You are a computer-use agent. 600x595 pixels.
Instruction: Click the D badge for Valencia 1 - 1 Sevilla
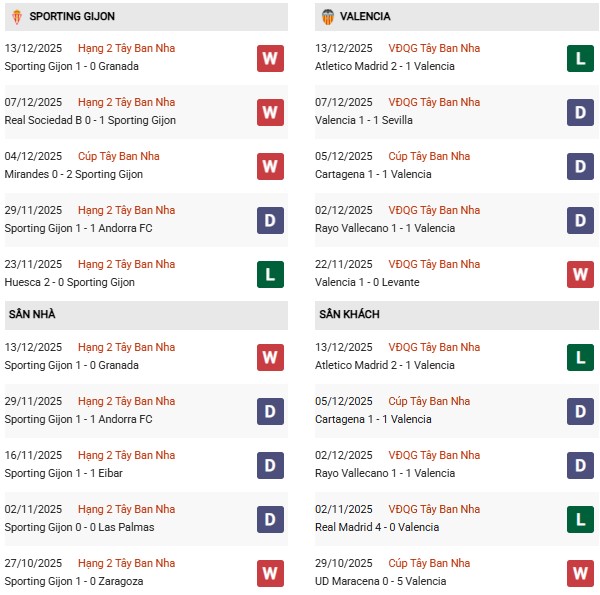tap(580, 112)
